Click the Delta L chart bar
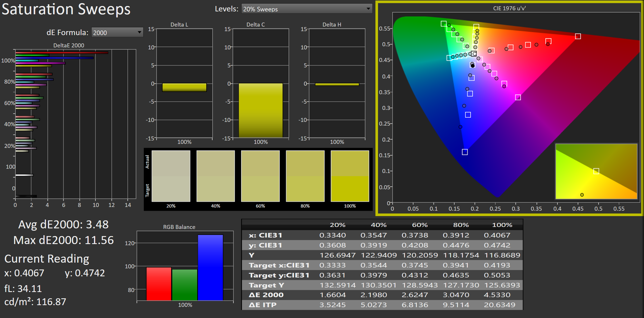 point(184,87)
